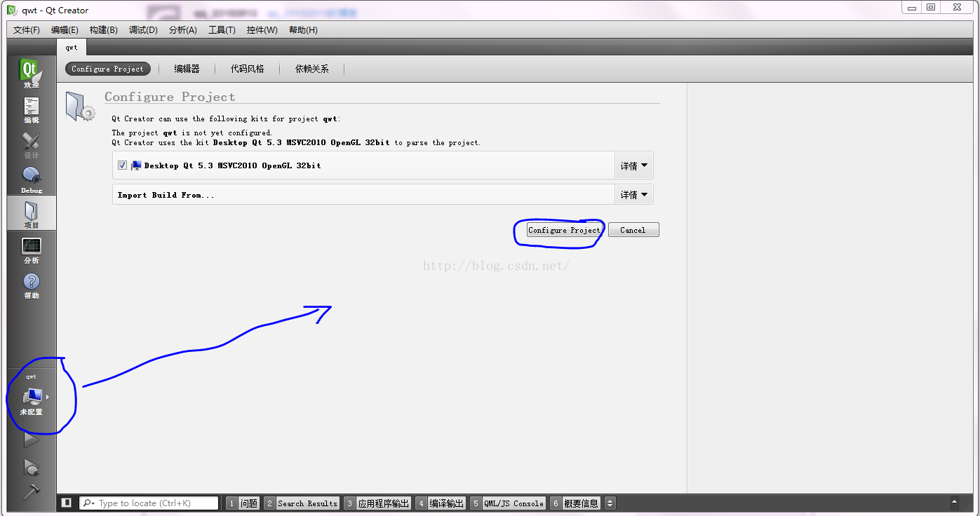
Task: Build project with the hammer icon
Action: 31,491
